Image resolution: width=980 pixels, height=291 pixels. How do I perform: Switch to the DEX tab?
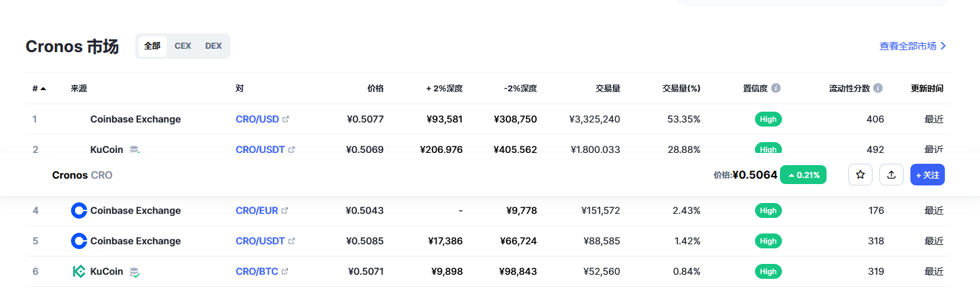click(214, 46)
